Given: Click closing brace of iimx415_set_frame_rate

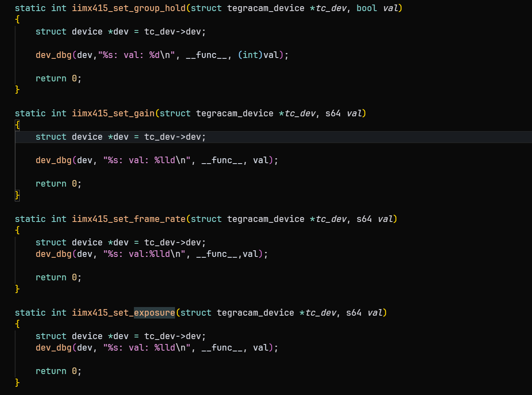Looking at the screenshot, I should pos(17,289).
